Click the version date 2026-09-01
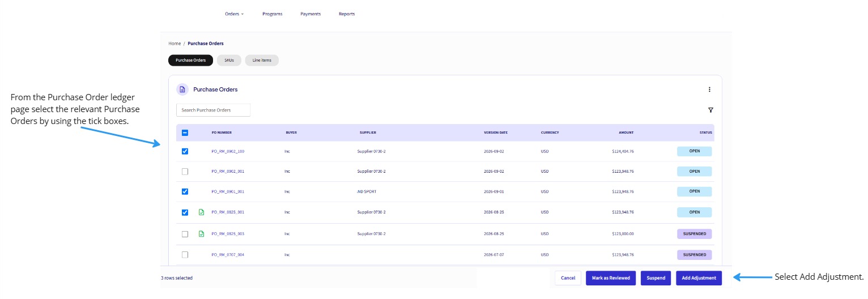Screen dimensions: 868x299 pyautogui.click(x=493, y=191)
